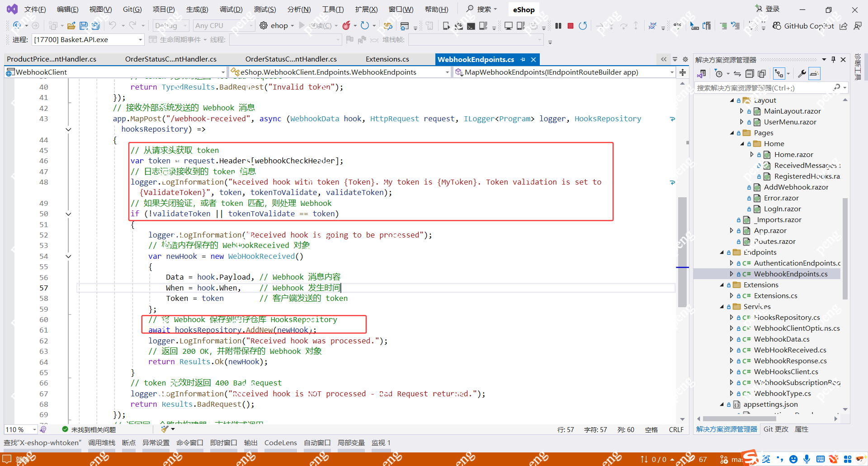Undo the last edit
Screen dimensions: 868x466
click(113, 26)
